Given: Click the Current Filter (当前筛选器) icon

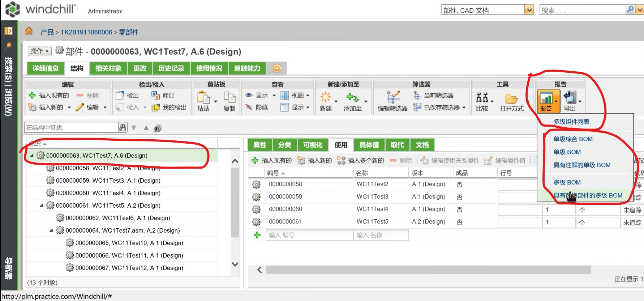Looking at the screenshot, I should click(x=417, y=95).
